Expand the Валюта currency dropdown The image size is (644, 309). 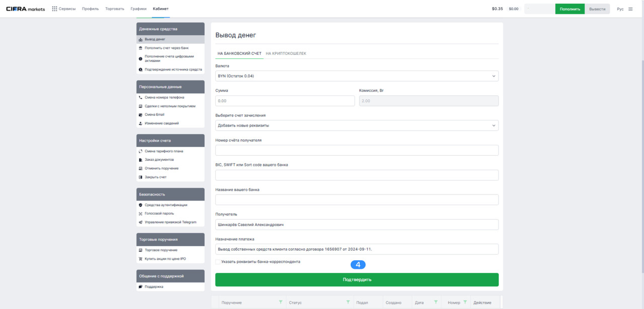click(x=357, y=76)
